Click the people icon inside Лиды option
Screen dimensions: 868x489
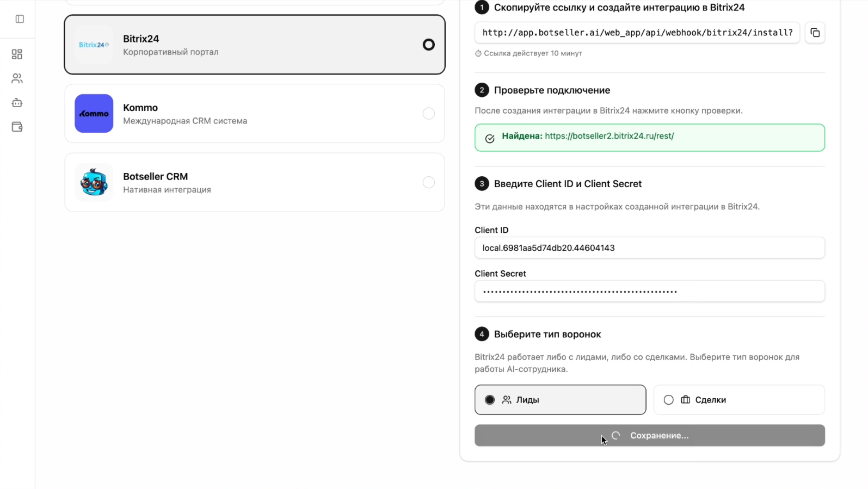507,400
